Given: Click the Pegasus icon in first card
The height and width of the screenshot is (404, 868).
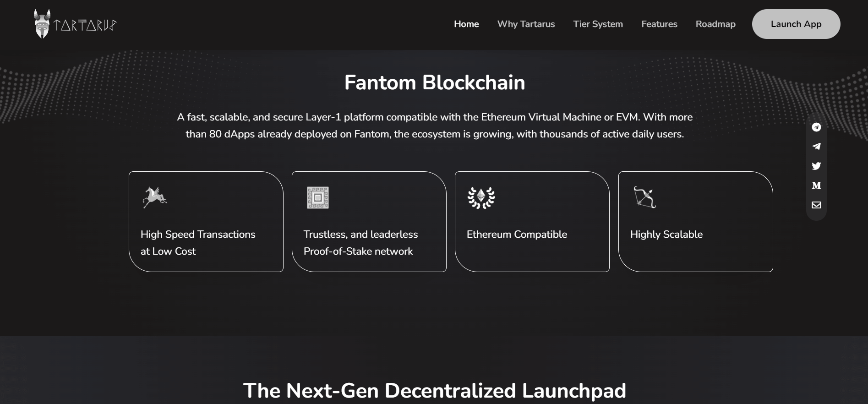Looking at the screenshot, I should (154, 197).
